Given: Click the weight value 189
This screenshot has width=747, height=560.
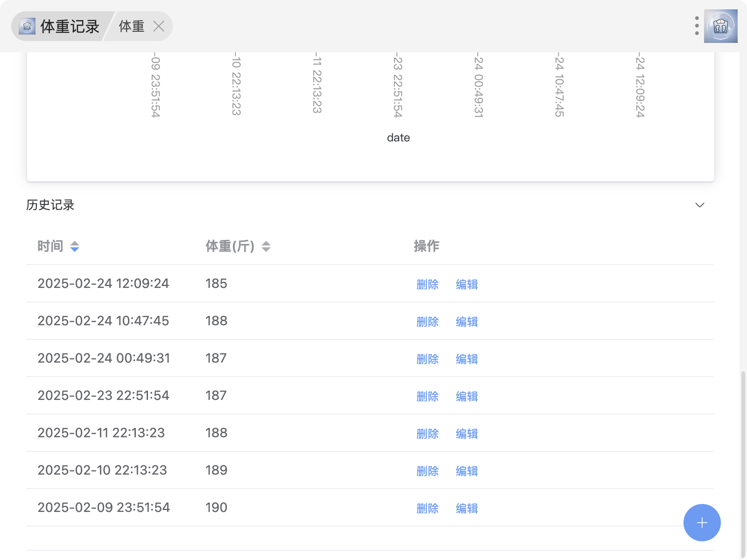Looking at the screenshot, I should [x=216, y=470].
